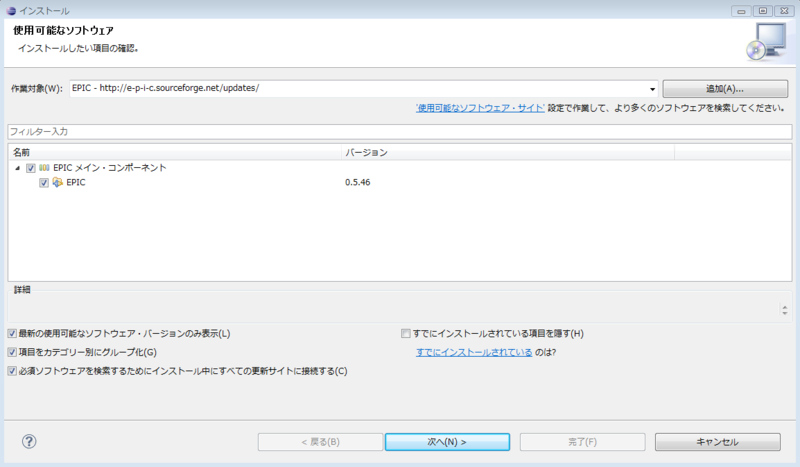800x467 pixels.
Task: Maximize the インストール dialog window
Action: pyautogui.click(x=763, y=11)
